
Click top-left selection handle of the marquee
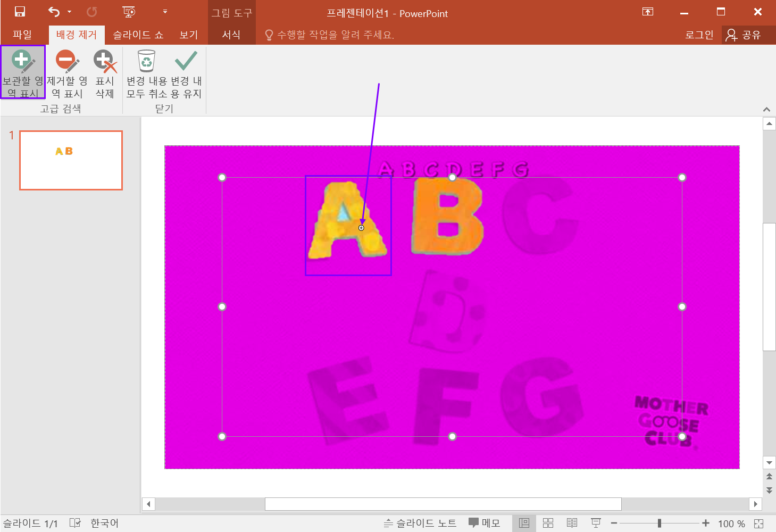pyautogui.click(x=222, y=177)
